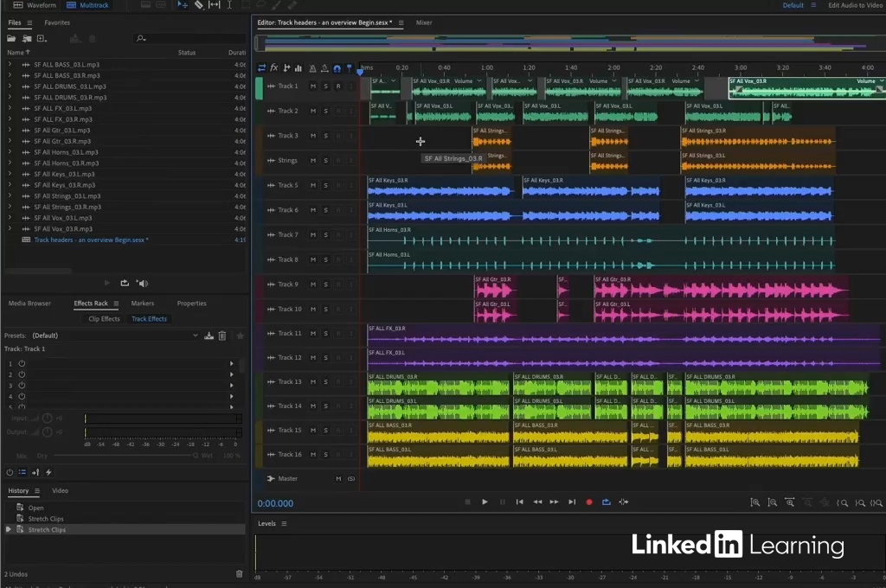Switch to the Mixer tab

pos(424,22)
